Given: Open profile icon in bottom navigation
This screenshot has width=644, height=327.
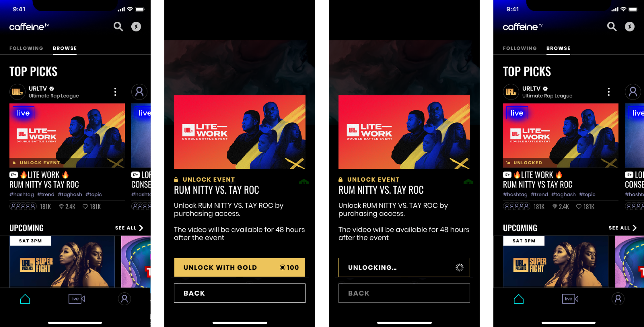Looking at the screenshot, I should pos(124,299).
